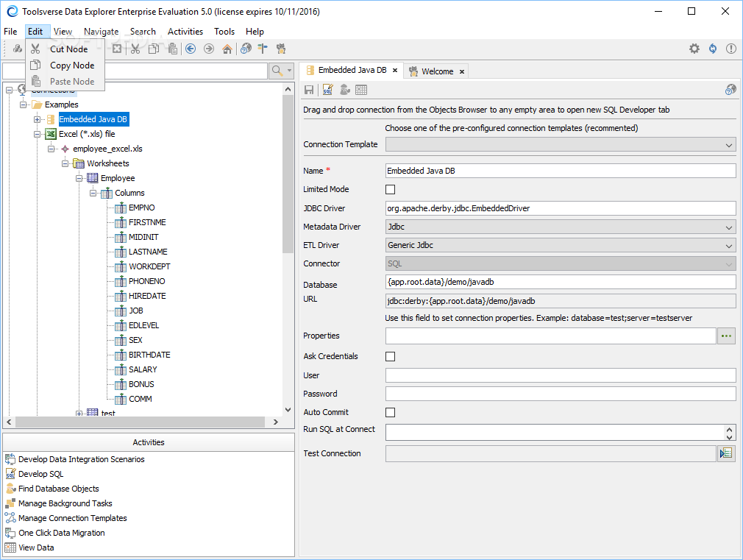Click the signpost toolbar icon
743x560 pixels.
point(263,49)
